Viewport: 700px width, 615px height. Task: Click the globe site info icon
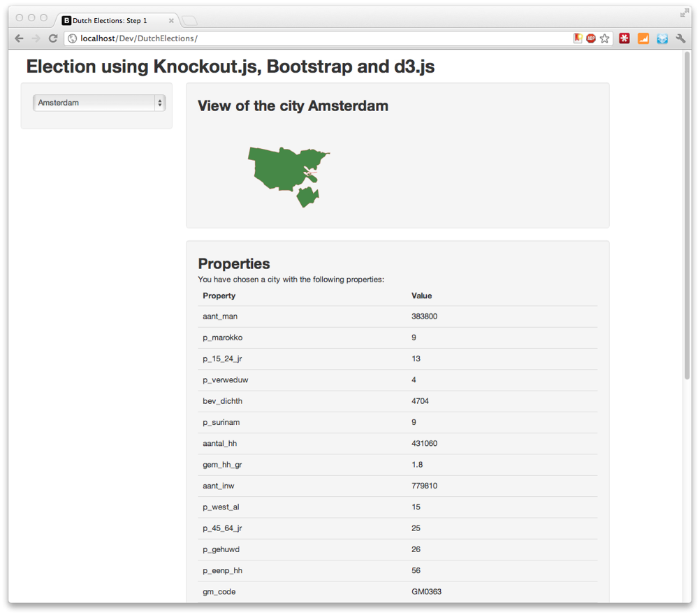72,38
